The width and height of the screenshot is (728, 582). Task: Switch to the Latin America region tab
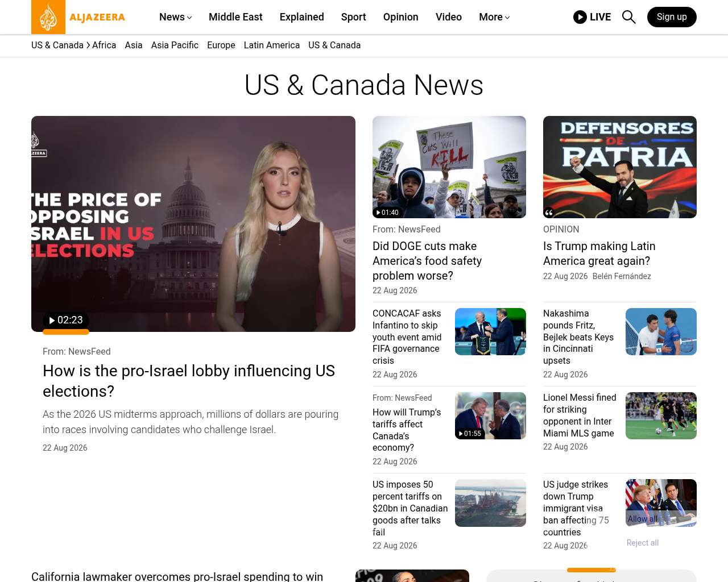tap(272, 45)
